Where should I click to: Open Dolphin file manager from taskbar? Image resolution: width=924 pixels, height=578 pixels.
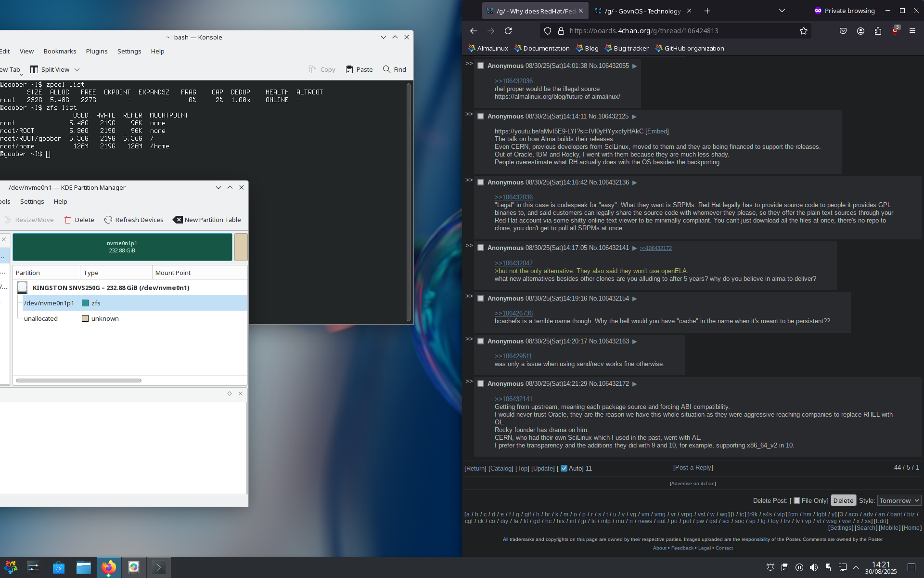pos(84,567)
